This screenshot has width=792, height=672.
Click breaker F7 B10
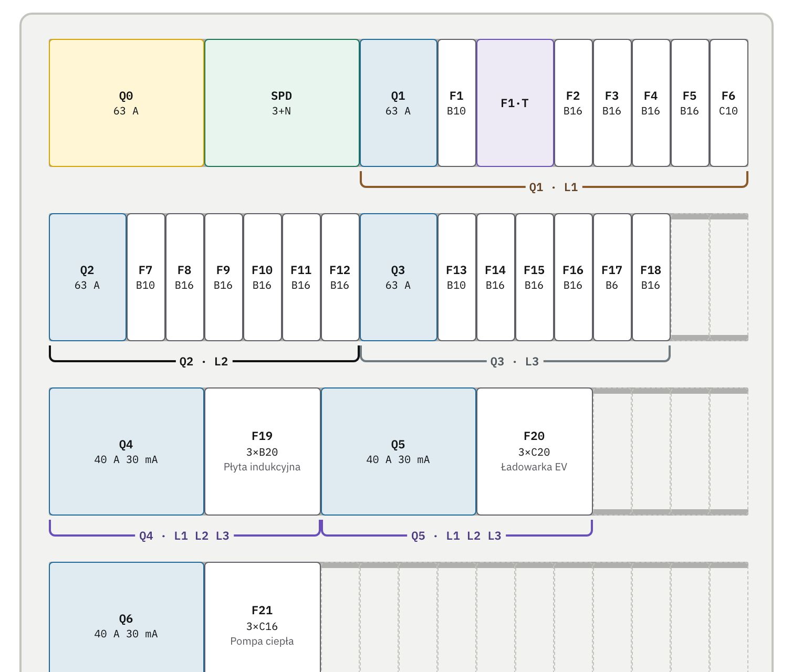[x=146, y=277]
